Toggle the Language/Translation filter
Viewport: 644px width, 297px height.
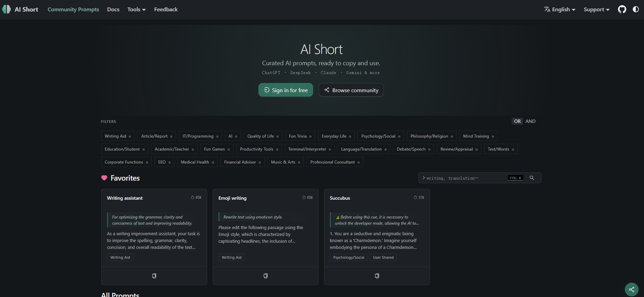364,149
